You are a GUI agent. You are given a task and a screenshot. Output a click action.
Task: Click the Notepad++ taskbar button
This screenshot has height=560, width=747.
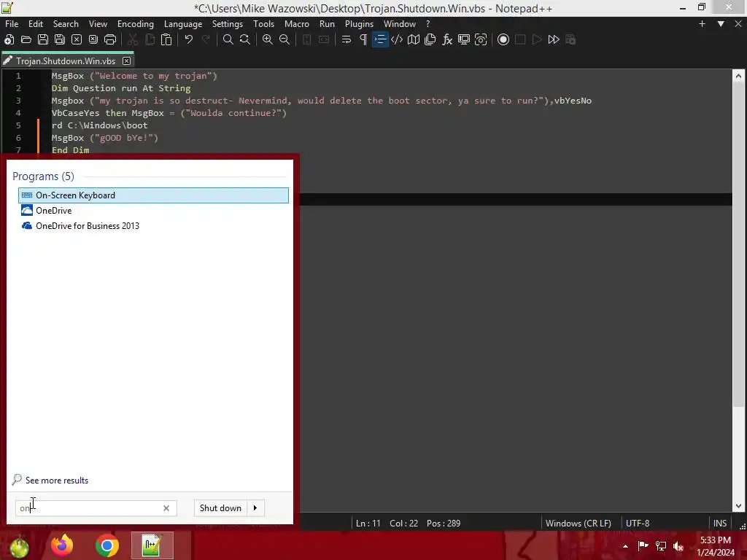(x=152, y=545)
